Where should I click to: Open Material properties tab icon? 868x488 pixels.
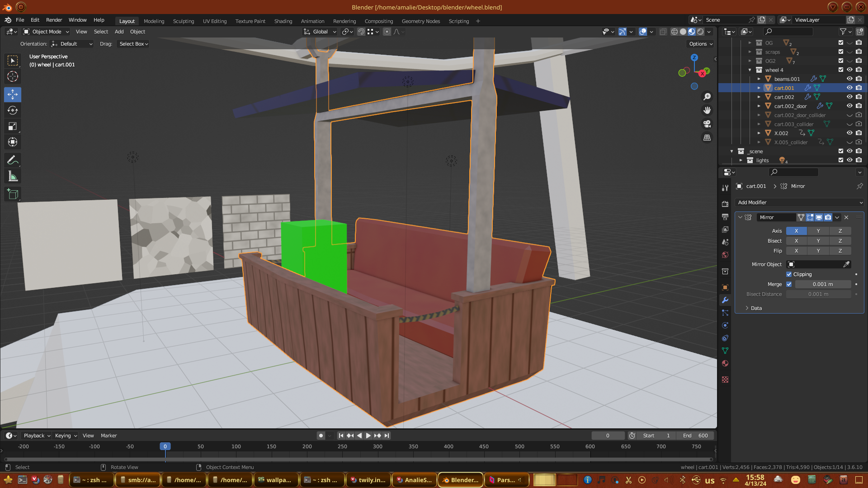click(725, 363)
